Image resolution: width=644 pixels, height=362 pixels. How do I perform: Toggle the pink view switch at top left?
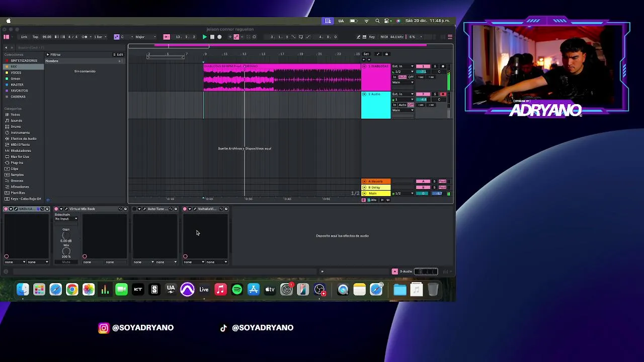coord(6,37)
